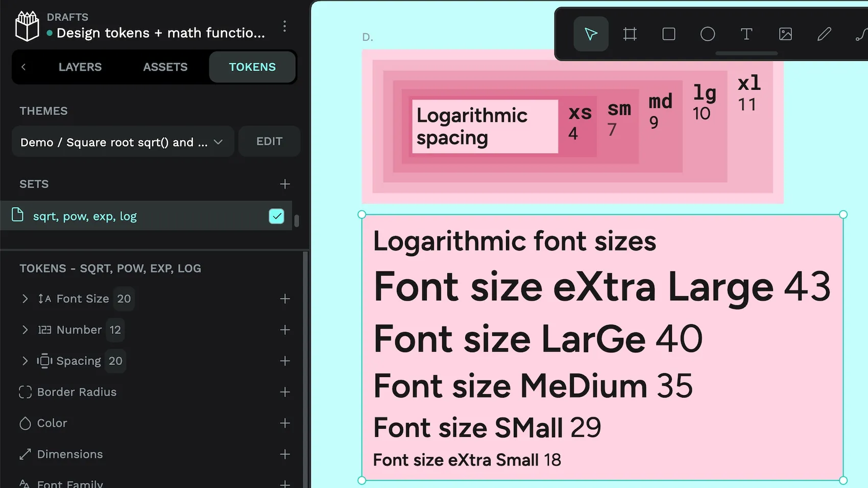Click the set file icon for sqrt, pow, exp, log
Viewport: 868px width, 488px height.
coord(17,215)
